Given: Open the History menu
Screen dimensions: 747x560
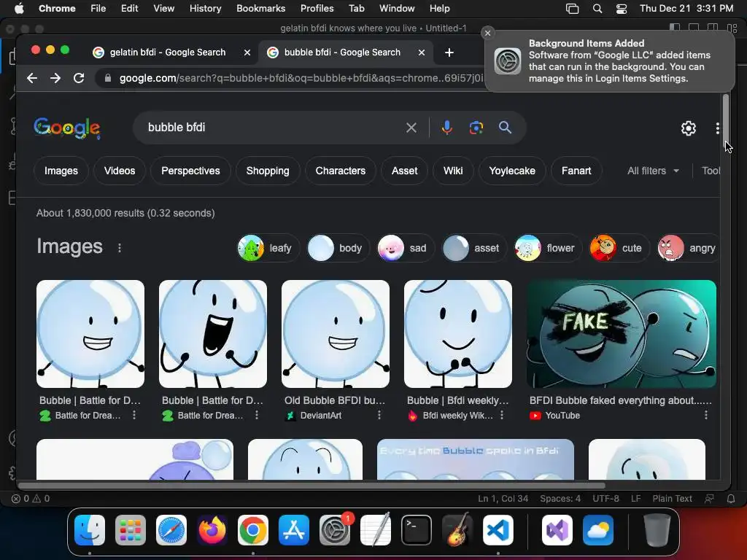Looking at the screenshot, I should click(205, 9).
